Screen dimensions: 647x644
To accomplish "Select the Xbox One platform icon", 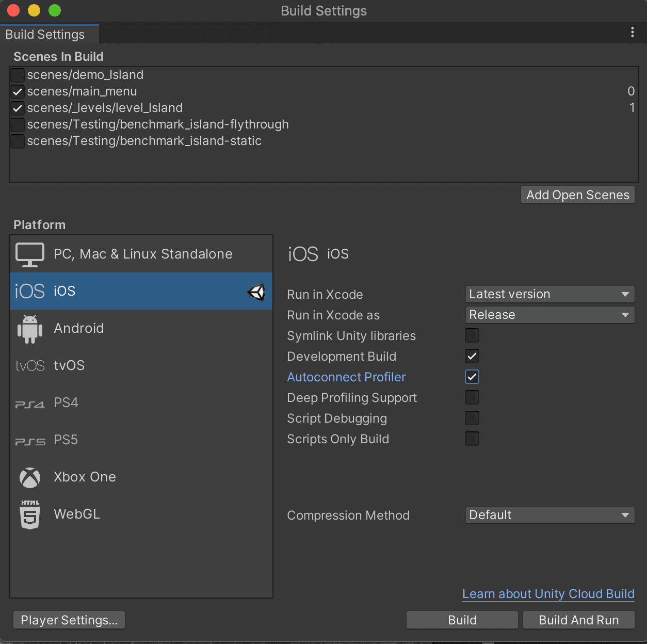I will [29, 477].
